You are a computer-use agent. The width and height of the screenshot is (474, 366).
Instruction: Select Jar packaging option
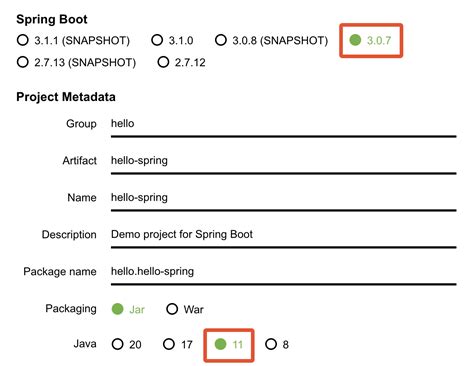point(128,309)
